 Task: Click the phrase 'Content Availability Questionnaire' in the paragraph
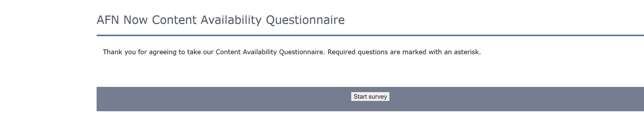(x=269, y=52)
